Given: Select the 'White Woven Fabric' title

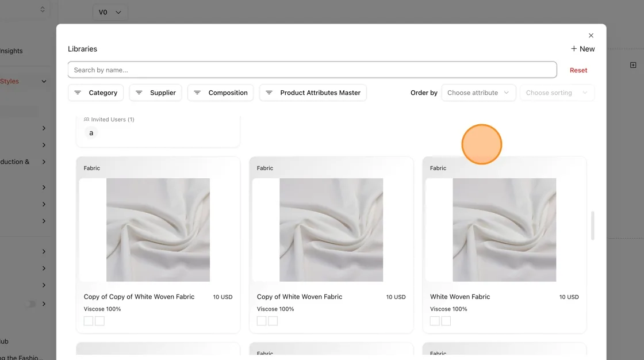Looking at the screenshot, I should pos(460,297).
